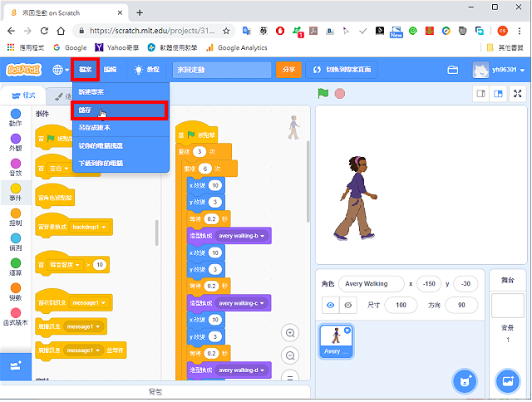Open the 編輯 (Edit) menu
This screenshot has width=532, height=402.
pos(110,70)
